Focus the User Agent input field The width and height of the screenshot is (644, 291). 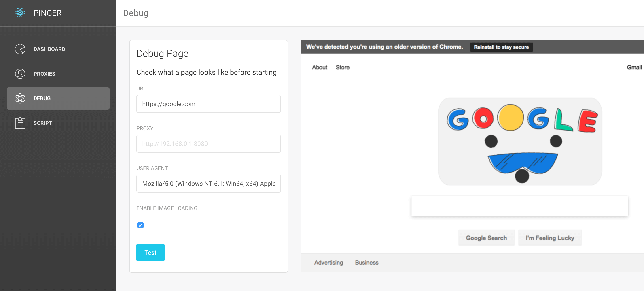(208, 183)
